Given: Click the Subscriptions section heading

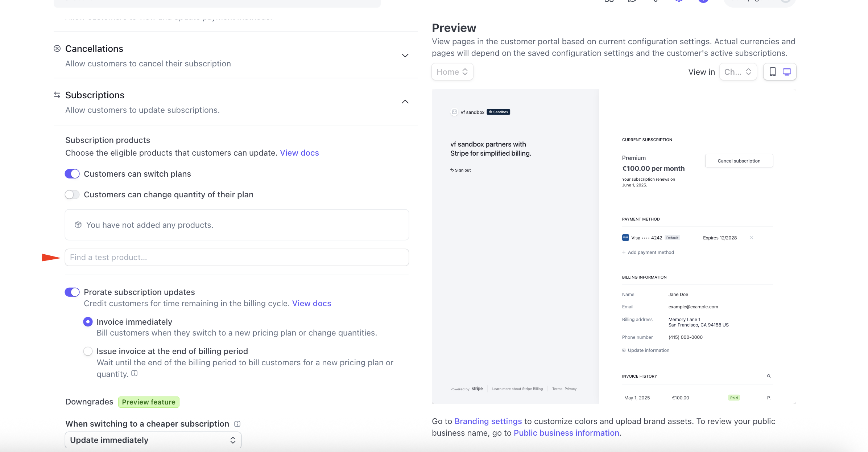Looking at the screenshot, I should point(95,95).
